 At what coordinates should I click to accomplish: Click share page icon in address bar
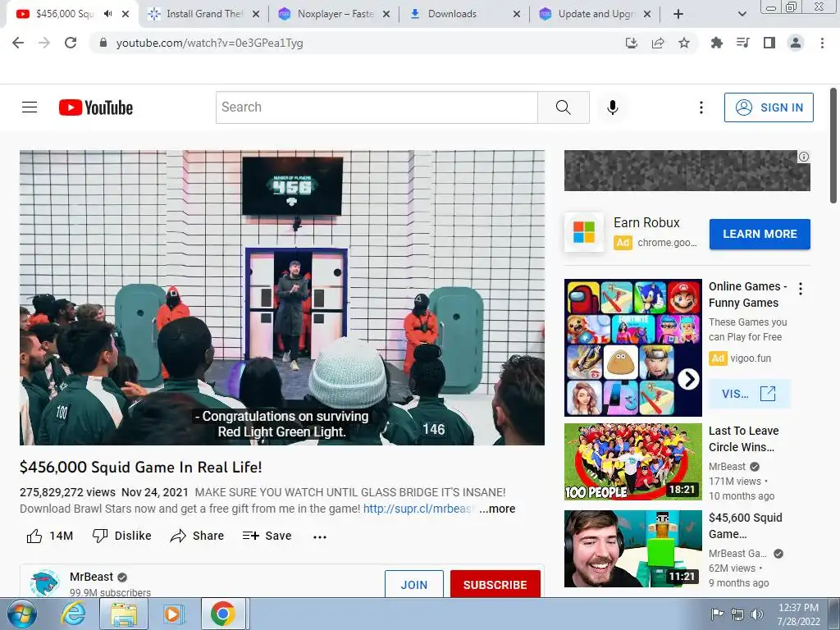tap(658, 43)
